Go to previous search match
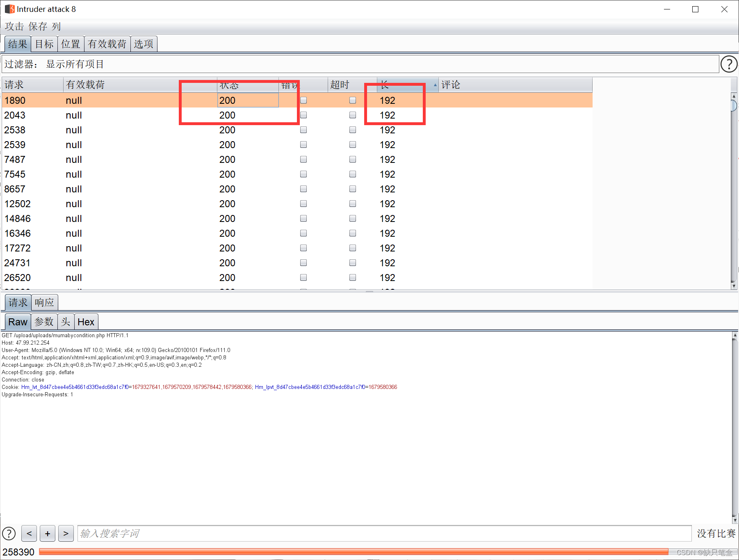 click(x=29, y=533)
